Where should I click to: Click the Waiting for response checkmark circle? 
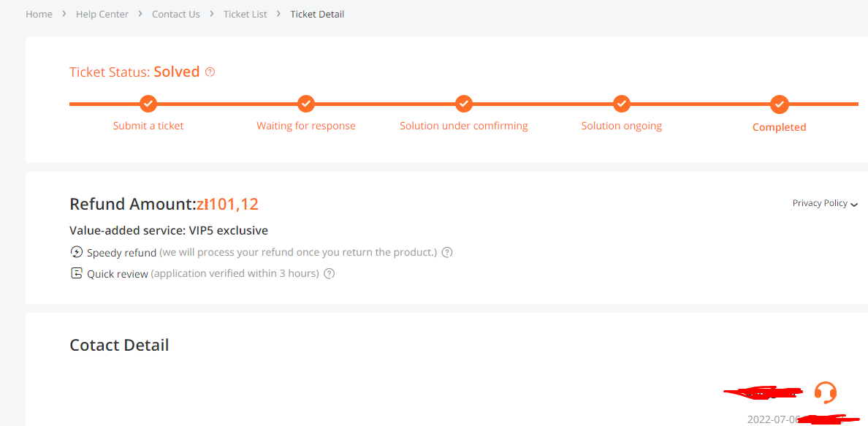point(306,104)
